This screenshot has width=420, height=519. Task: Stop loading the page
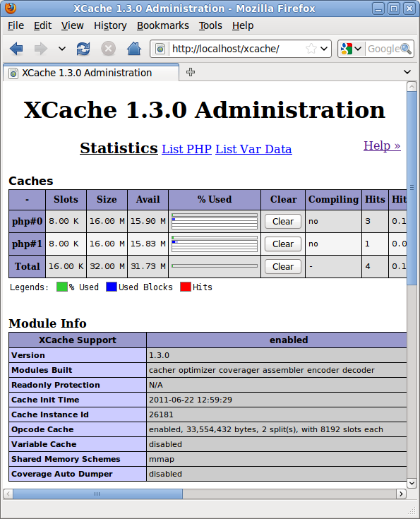108,49
